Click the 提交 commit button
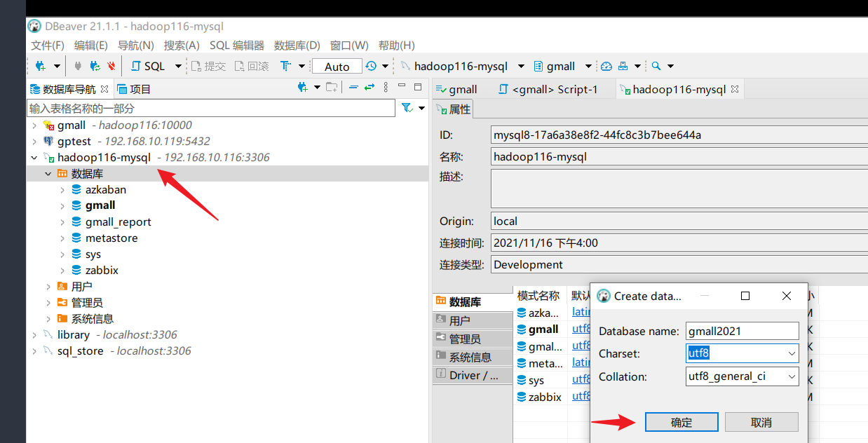868x443 pixels. click(208, 66)
